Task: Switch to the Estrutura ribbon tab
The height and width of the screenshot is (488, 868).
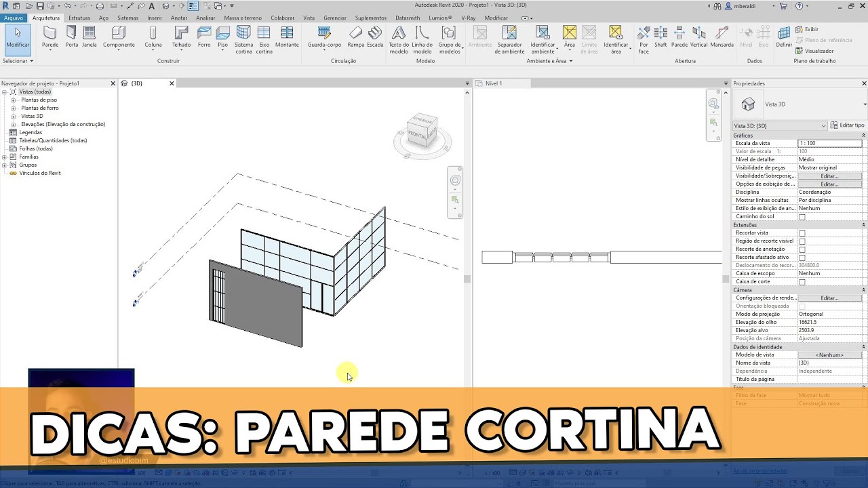Action: 79,18
